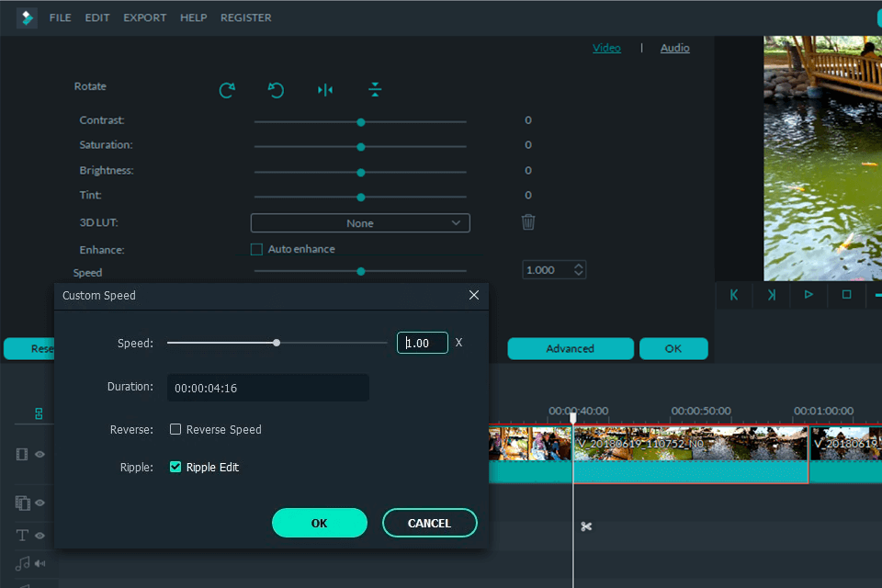Viewport: 882px width, 588px height.
Task: Open the EXPORT menu
Action: pos(144,18)
